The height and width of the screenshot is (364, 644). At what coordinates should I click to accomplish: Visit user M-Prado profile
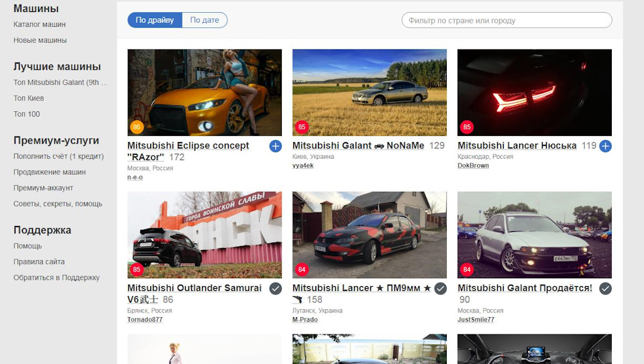[x=305, y=319]
